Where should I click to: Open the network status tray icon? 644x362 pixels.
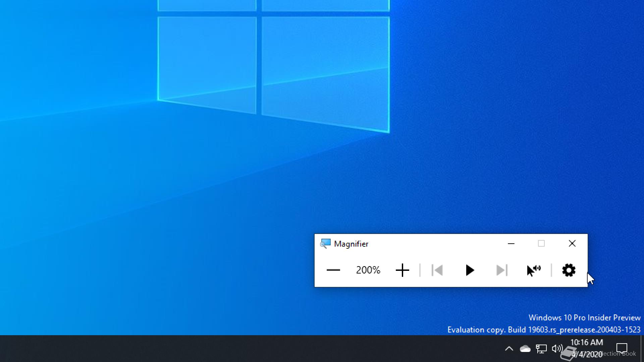click(541, 349)
